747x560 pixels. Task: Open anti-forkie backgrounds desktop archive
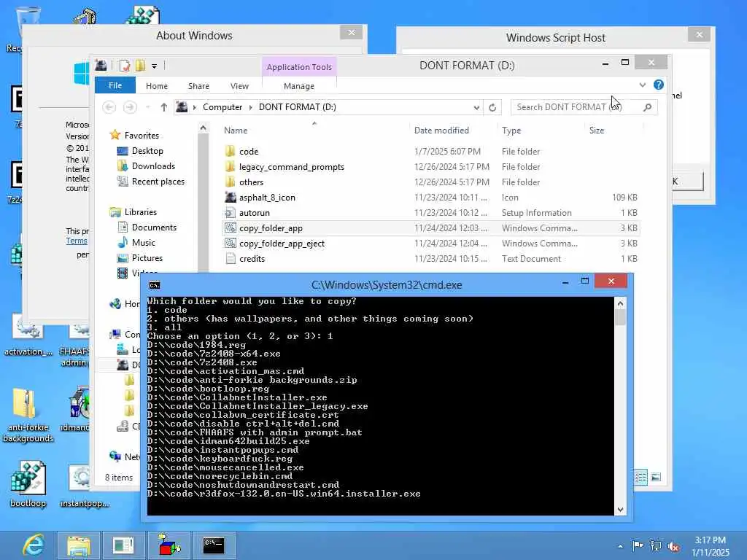28,416
